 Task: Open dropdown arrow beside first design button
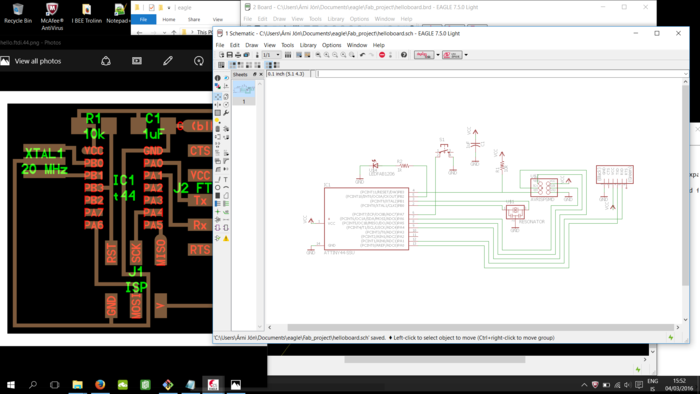tap(438, 55)
